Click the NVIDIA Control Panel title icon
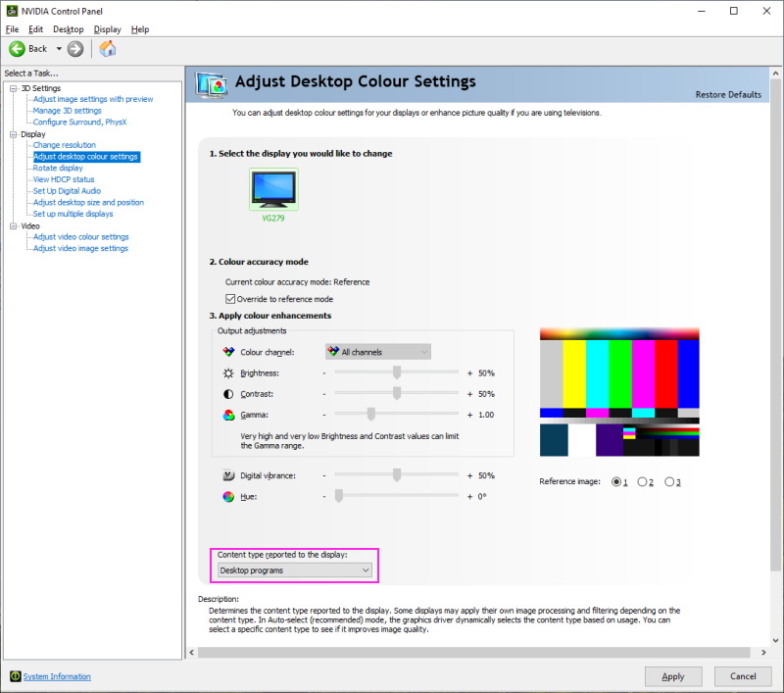784x693 pixels. pos(12,11)
